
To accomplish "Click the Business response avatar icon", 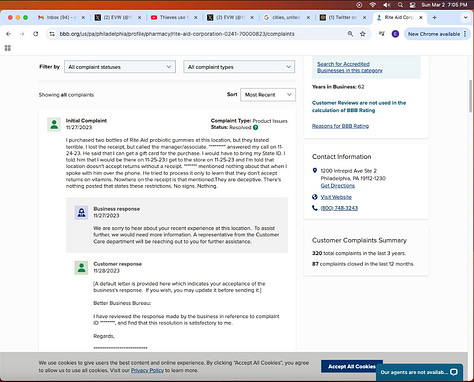I will coord(81,213).
